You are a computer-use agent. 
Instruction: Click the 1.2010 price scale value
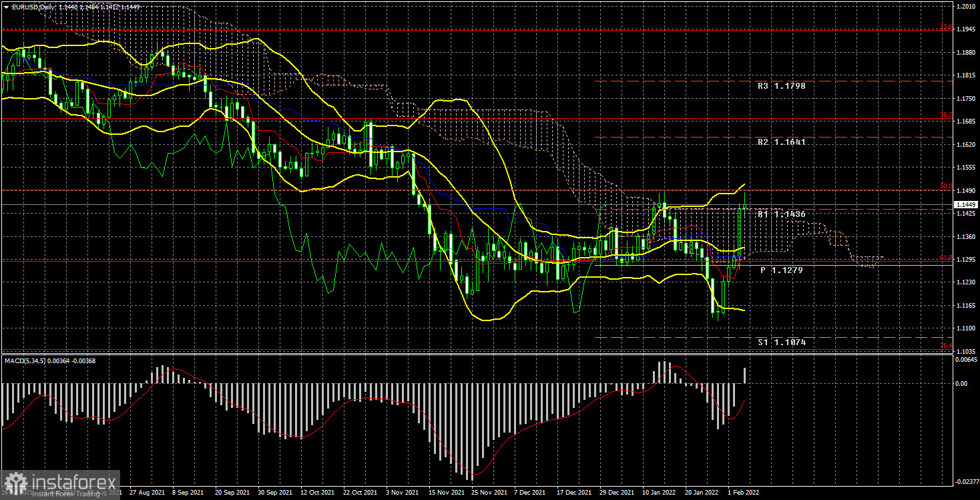click(x=966, y=6)
